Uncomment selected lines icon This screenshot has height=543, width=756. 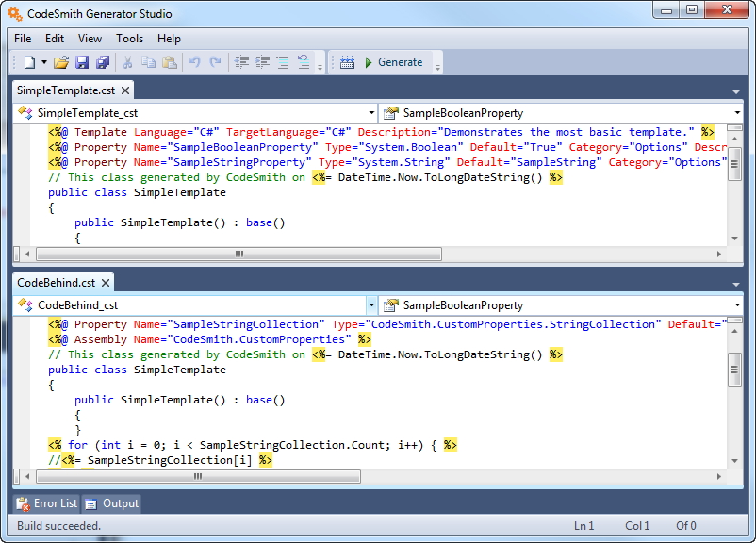click(304, 62)
